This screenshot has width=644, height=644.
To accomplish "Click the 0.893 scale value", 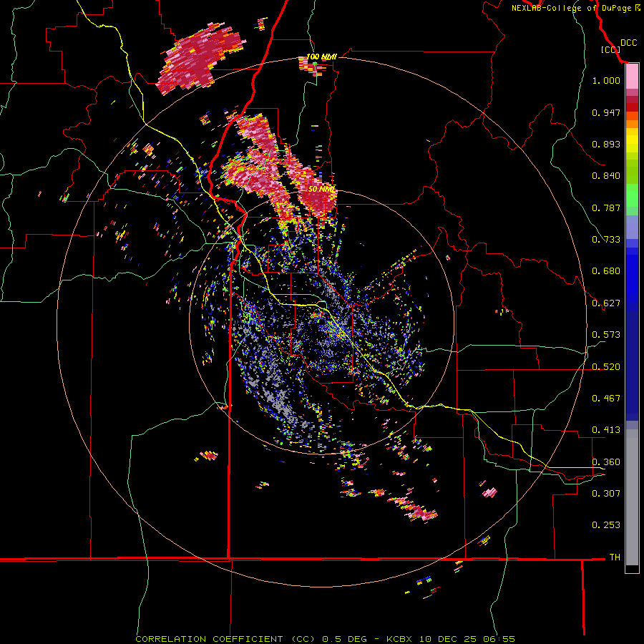I will pos(606,144).
